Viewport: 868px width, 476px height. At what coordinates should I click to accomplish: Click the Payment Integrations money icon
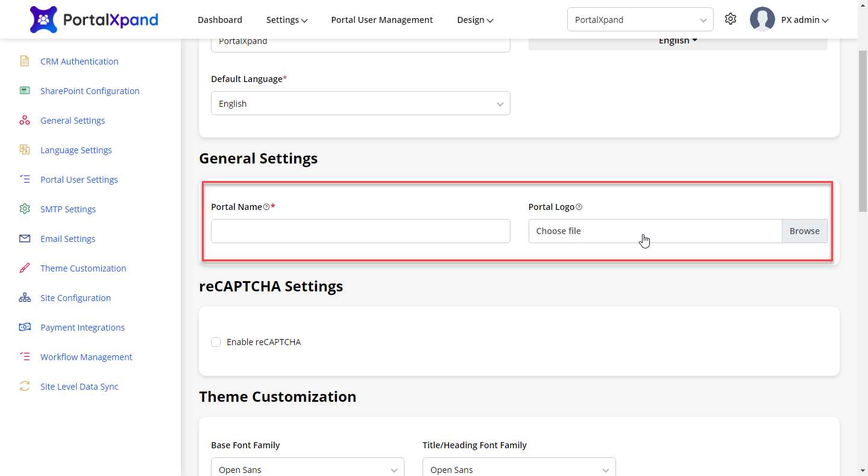pos(25,328)
